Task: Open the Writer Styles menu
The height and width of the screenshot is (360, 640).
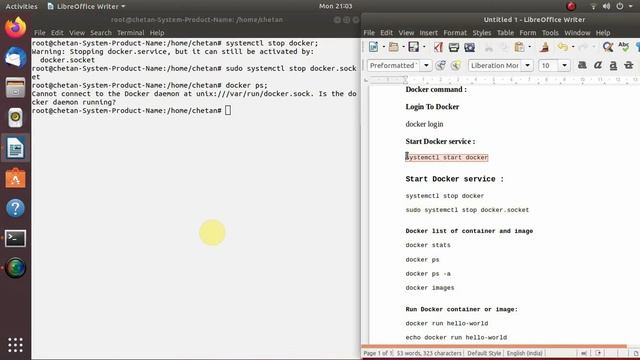Action: [482, 33]
